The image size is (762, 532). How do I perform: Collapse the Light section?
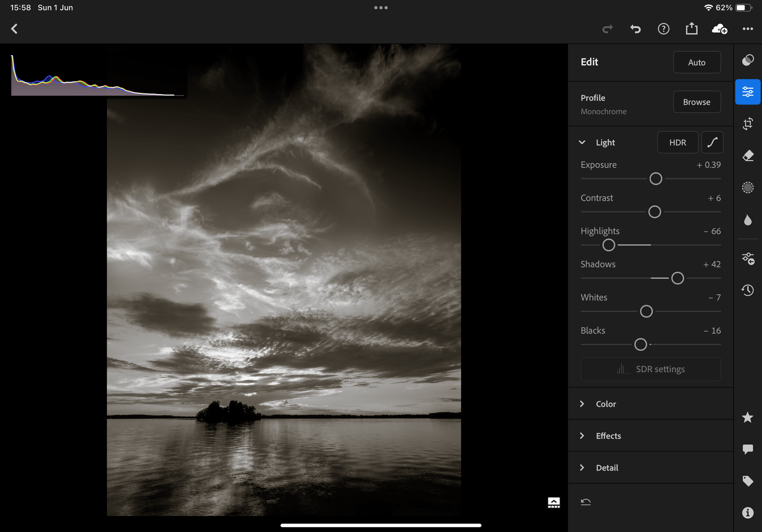point(582,142)
